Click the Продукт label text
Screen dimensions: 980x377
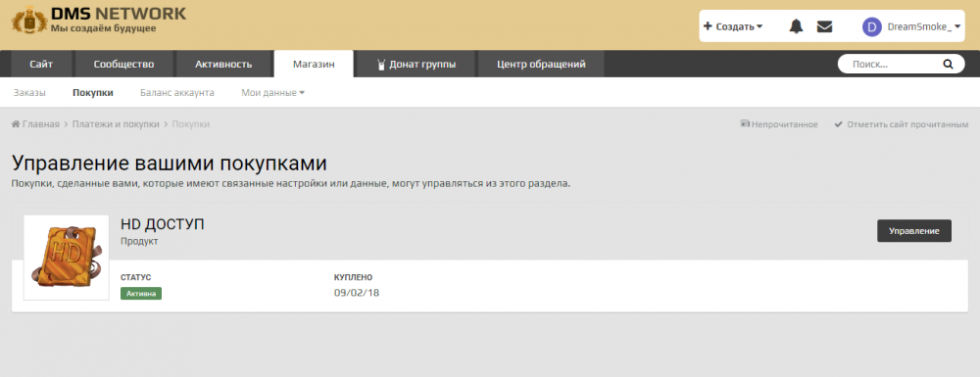[139, 241]
